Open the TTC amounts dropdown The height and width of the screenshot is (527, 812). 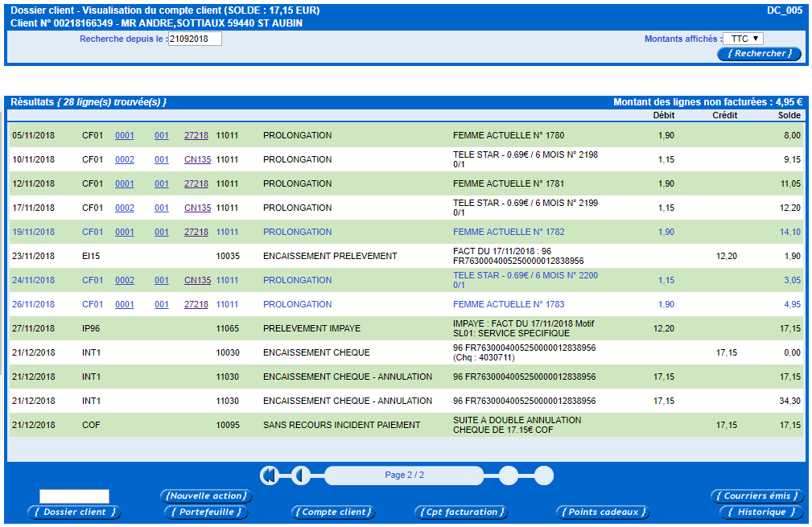[742, 39]
